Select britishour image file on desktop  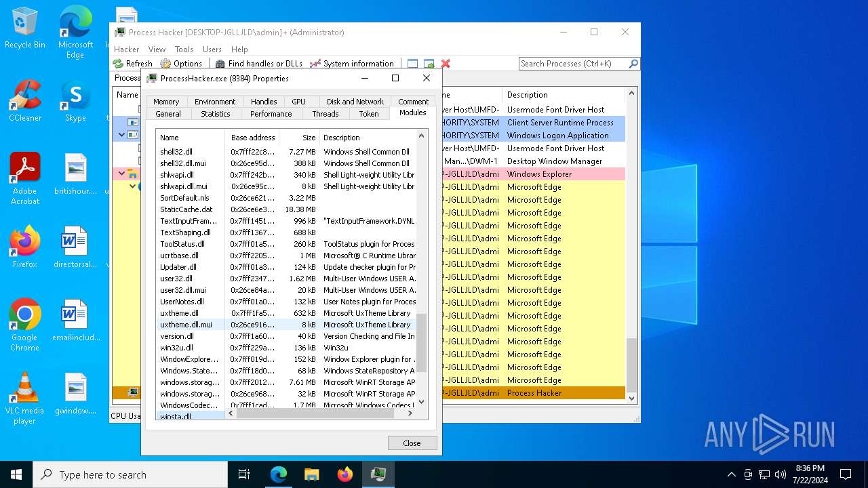(x=75, y=174)
